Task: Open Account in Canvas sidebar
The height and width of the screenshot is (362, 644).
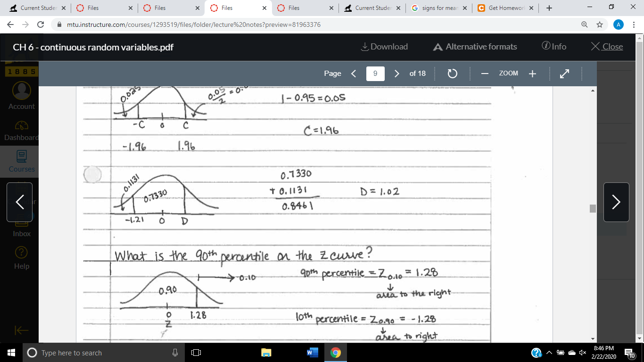Action: (21, 96)
